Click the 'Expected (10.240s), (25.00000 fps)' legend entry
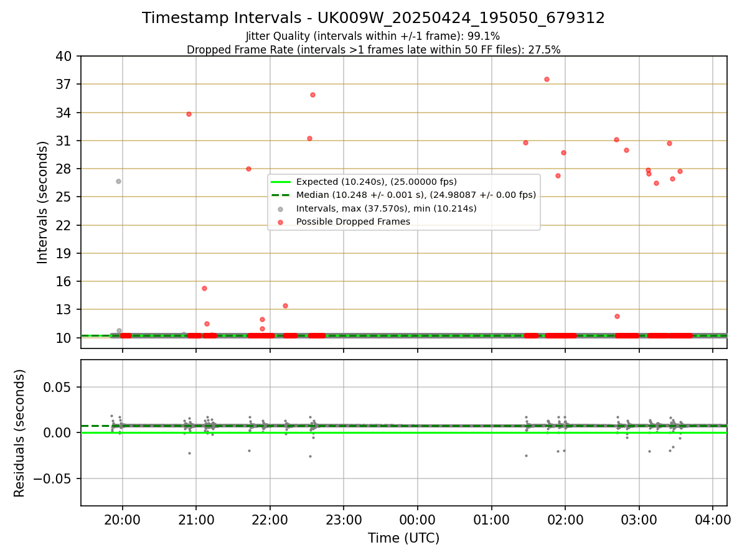747x560 pixels. (376, 182)
